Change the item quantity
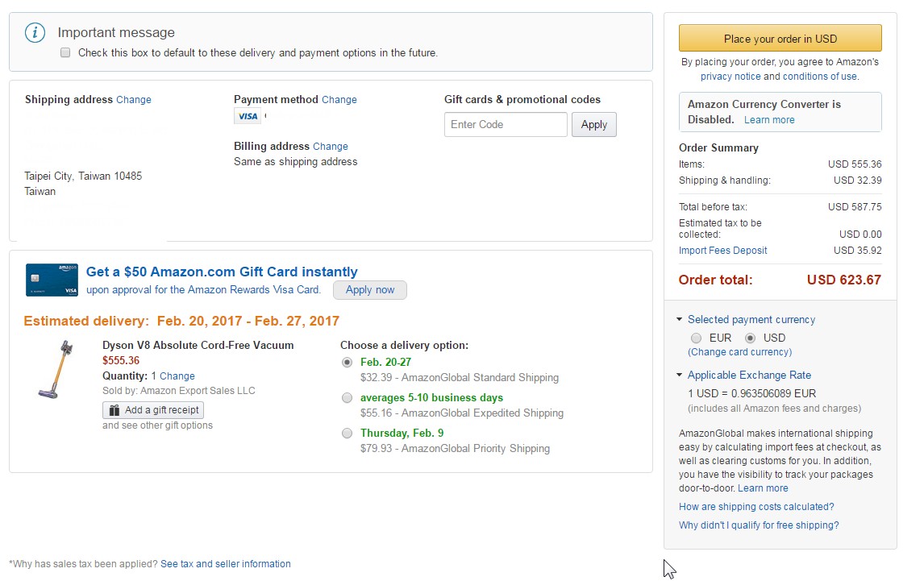Viewport: 924px width, 581px height. pyautogui.click(x=177, y=376)
